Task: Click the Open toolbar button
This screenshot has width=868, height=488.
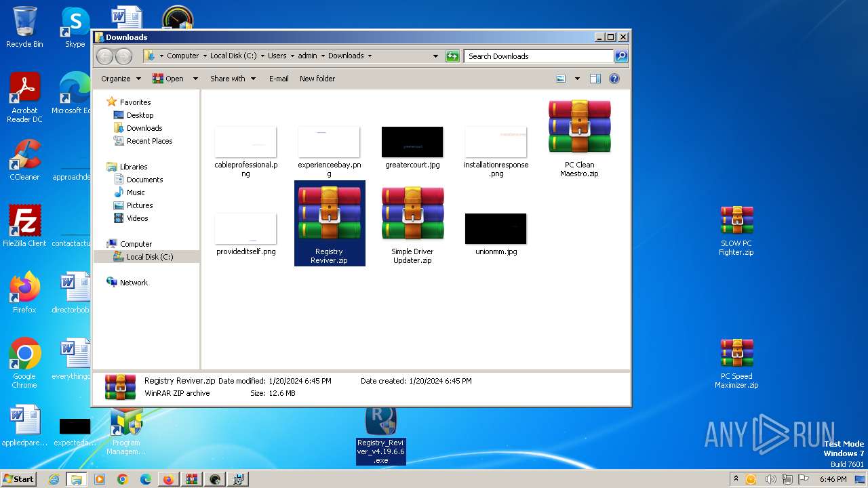Action: click(168, 79)
